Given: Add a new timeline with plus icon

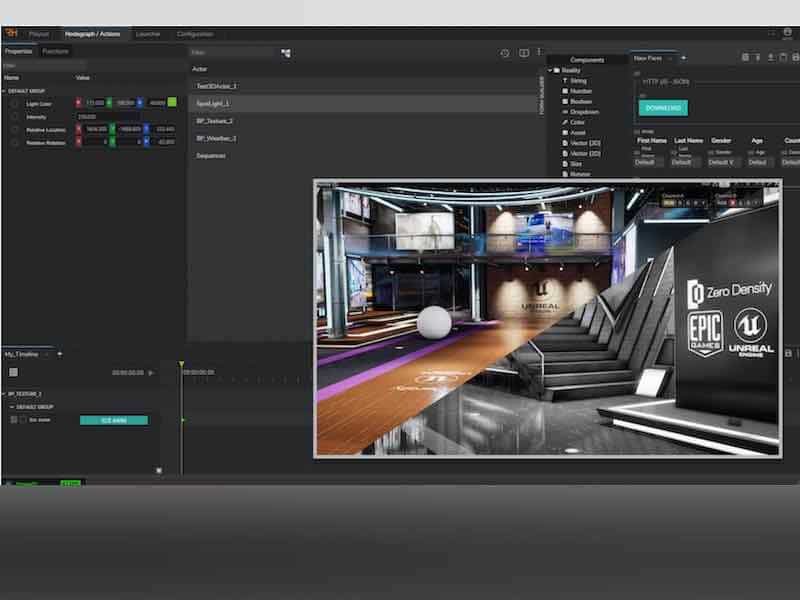Looking at the screenshot, I should pos(59,354).
